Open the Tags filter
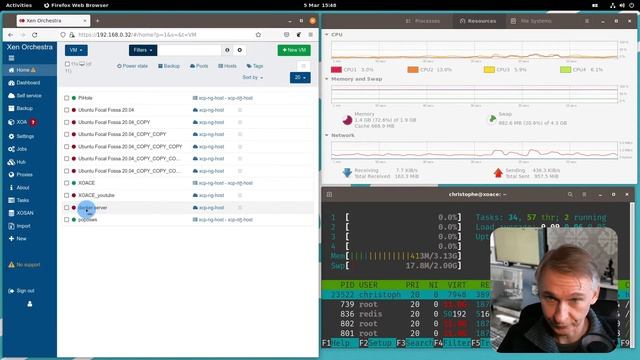The width and height of the screenshot is (640, 360). pos(255,66)
